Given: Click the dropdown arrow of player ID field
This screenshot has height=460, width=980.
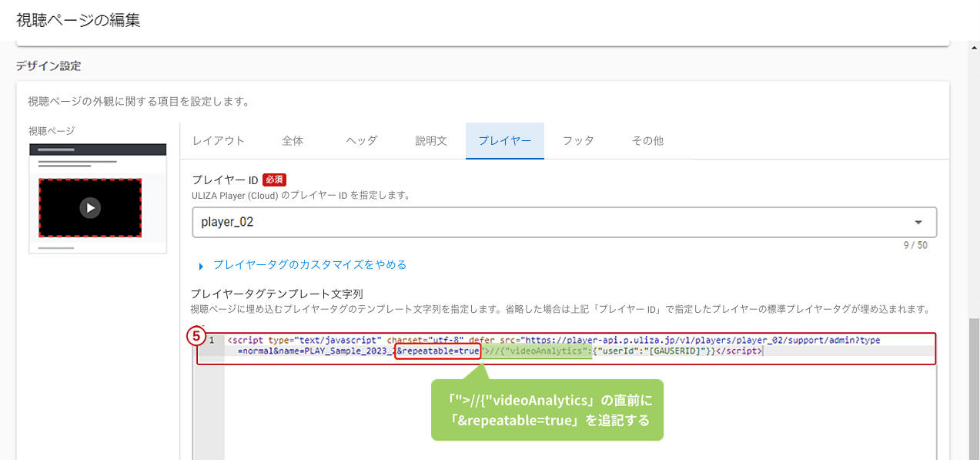Looking at the screenshot, I should [x=918, y=222].
